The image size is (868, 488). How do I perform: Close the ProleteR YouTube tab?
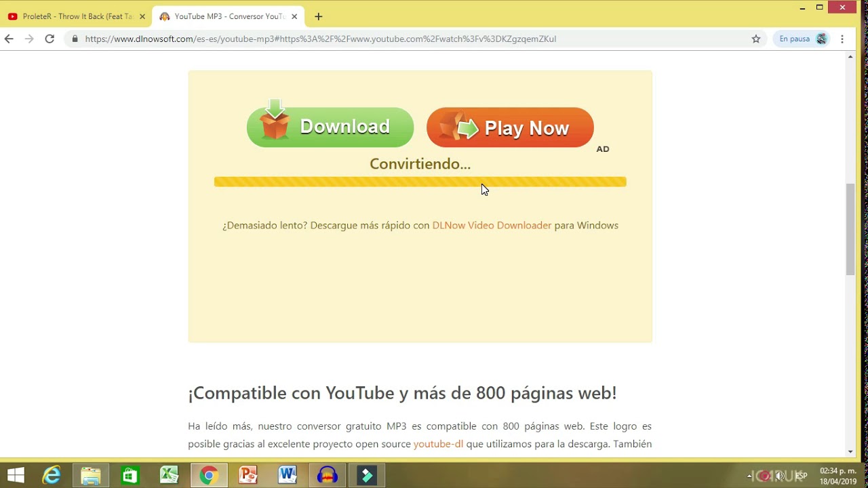pyautogui.click(x=142, y=16)
